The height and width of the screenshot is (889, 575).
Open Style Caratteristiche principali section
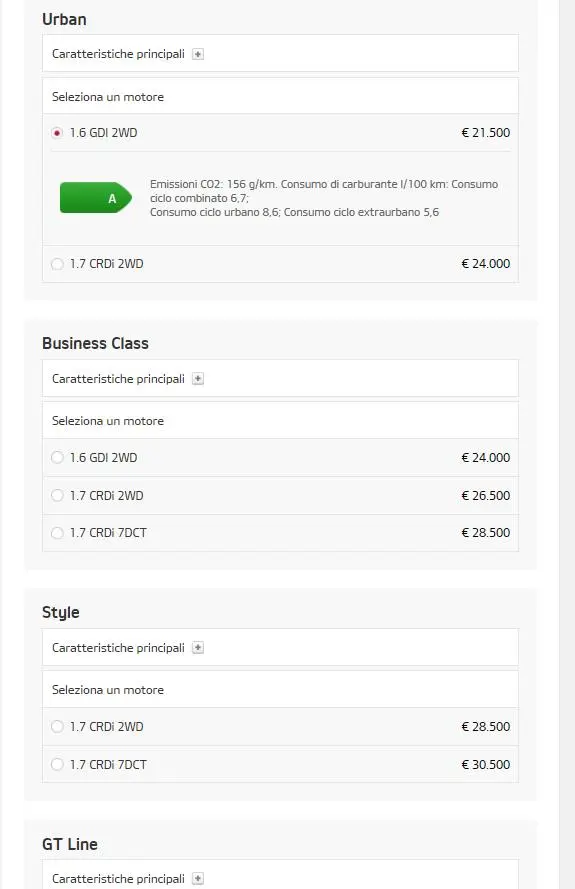(280, 647)
